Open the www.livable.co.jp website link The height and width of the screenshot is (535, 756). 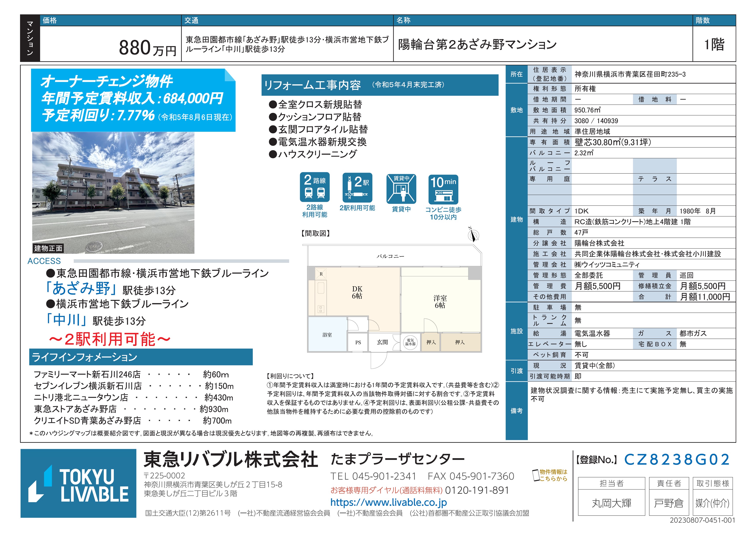click(x=389, y=502)
